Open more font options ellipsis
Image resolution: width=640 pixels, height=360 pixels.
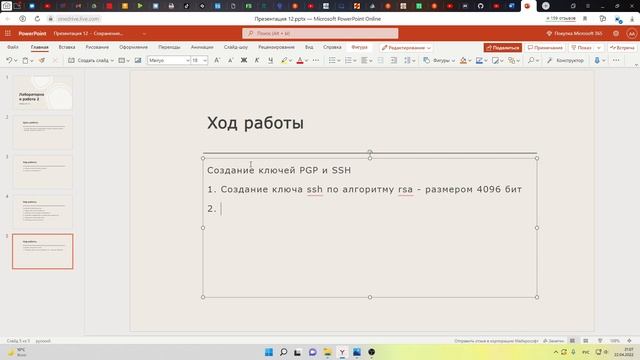316,60
